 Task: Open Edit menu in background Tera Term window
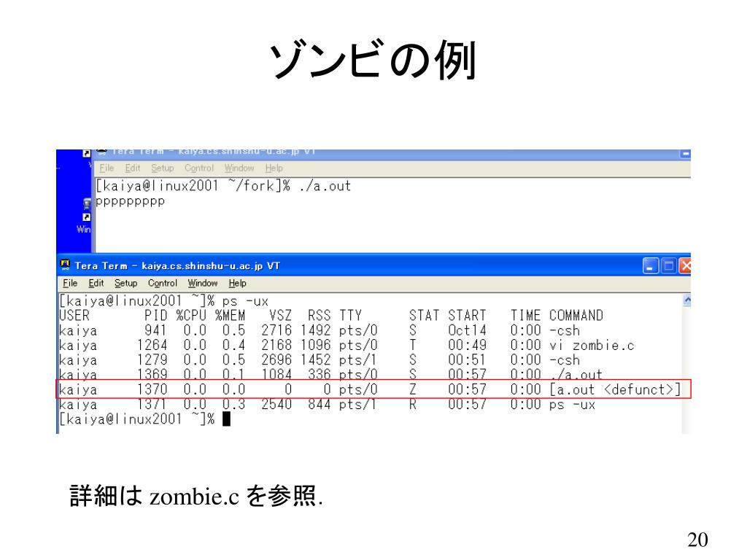tap(133, 168)
